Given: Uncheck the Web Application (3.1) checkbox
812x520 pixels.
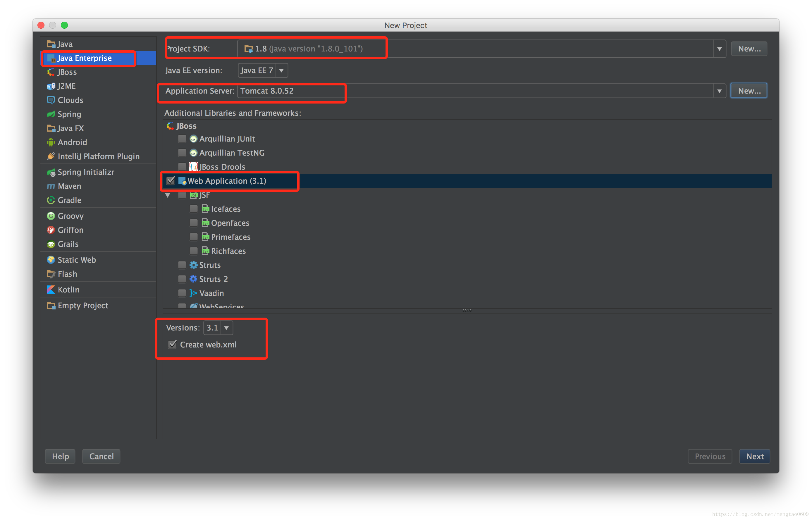Looking at the screenshot, I should [x=171, y=181].
